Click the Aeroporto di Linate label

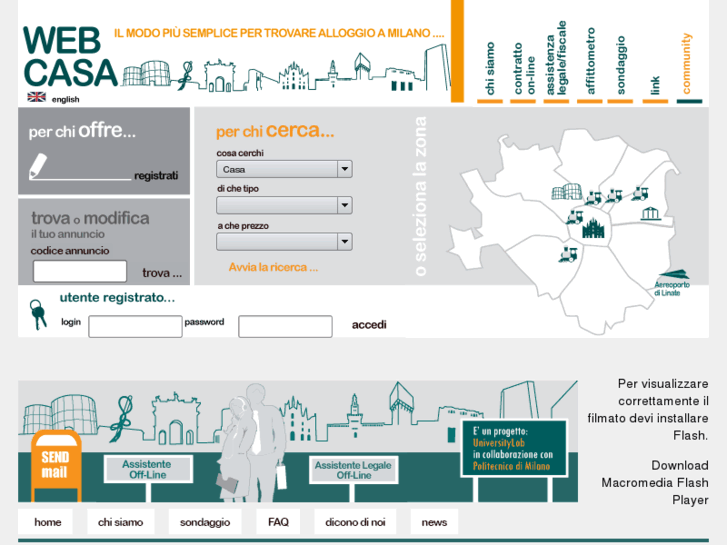click(x=672, y=289)
